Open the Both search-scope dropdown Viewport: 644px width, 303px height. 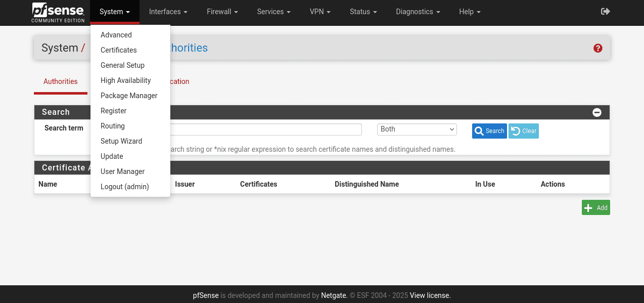coord(417,129)
